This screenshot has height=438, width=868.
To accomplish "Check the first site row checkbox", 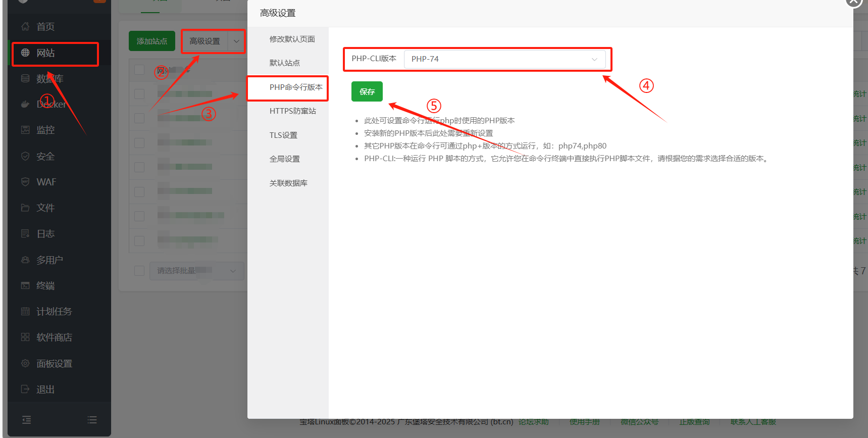I will tap(139, 94).
